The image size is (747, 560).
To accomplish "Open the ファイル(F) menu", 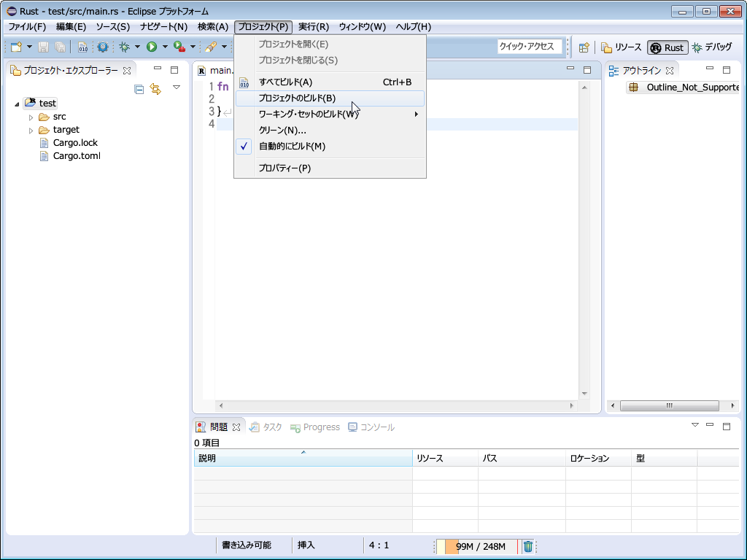I will coord(27,27).
